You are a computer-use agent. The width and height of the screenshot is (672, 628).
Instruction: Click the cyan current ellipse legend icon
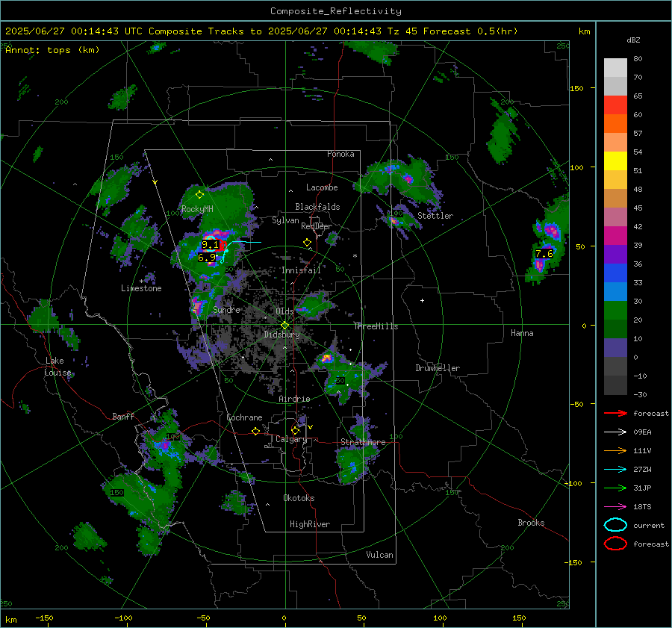point(615,525)
